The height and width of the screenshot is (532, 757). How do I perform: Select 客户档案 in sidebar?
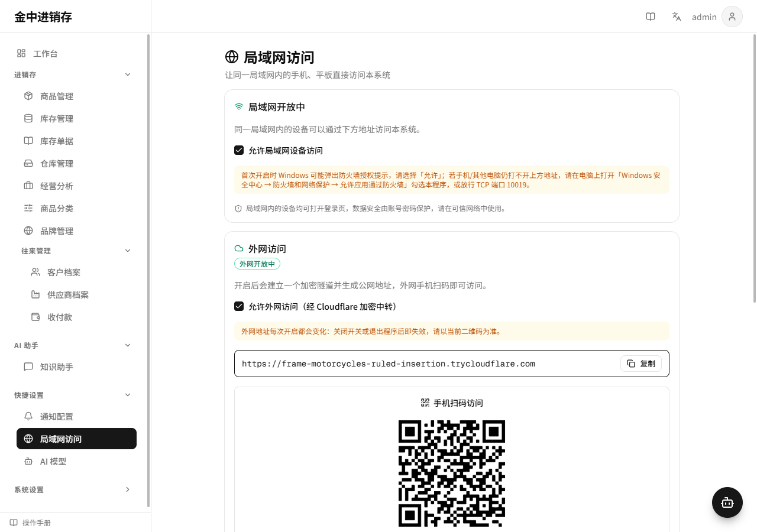pyautogui.click(x=80, y=272)
